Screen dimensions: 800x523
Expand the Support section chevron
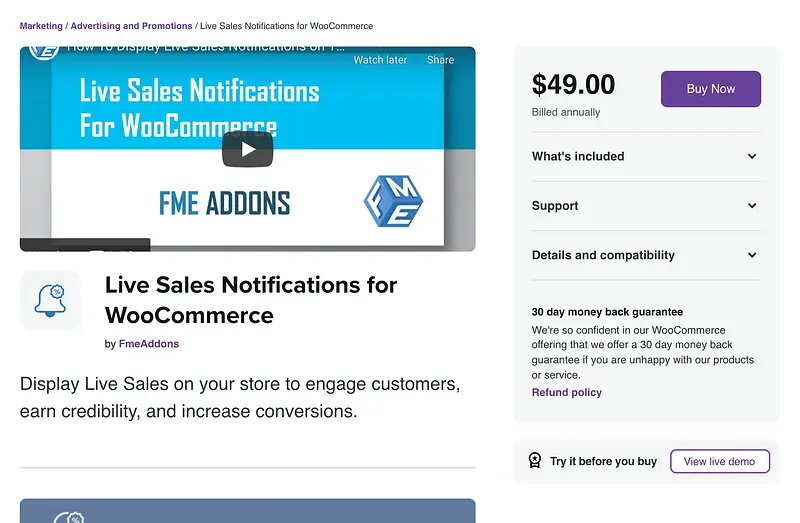[x=752, y=206]
